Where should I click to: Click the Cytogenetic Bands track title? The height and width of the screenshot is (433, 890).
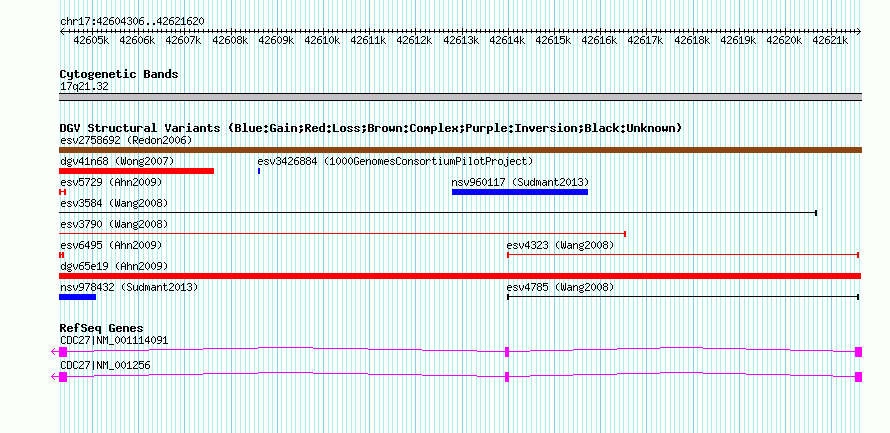(119, 74)
